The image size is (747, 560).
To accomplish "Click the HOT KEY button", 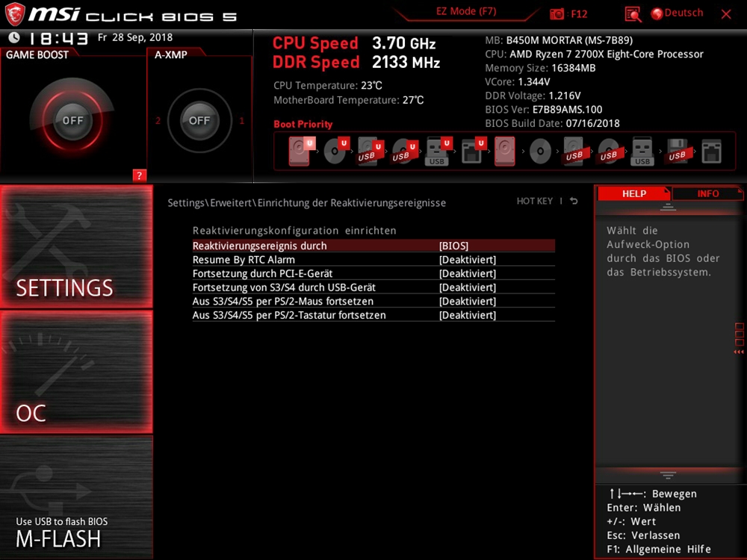I will pos(535,201).
